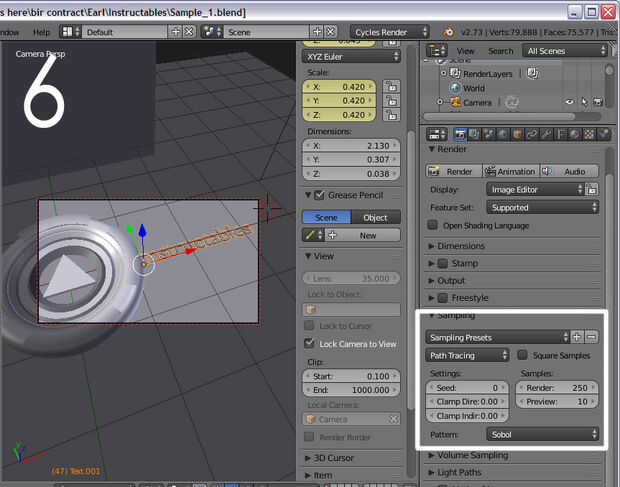Open the Sobol pattern dropdown
Screen dimensions: 620x487
pos(542,434)
